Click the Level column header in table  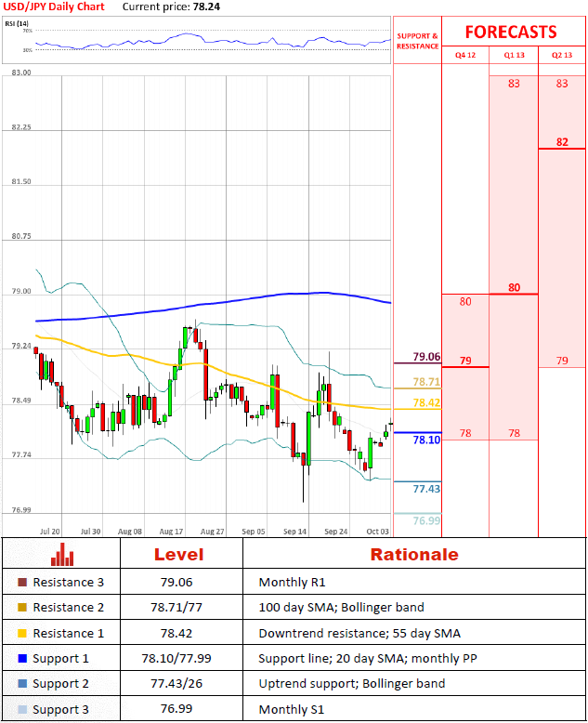[x=178, y=555]
